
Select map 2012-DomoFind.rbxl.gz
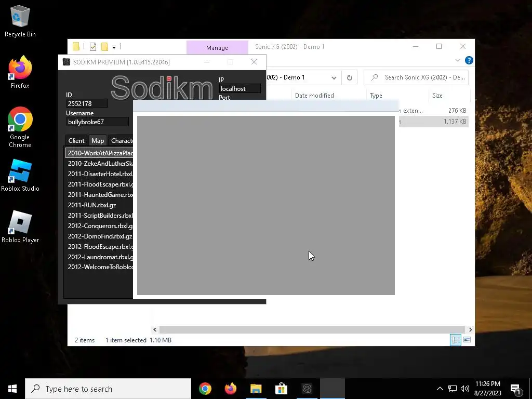[99, 236]
